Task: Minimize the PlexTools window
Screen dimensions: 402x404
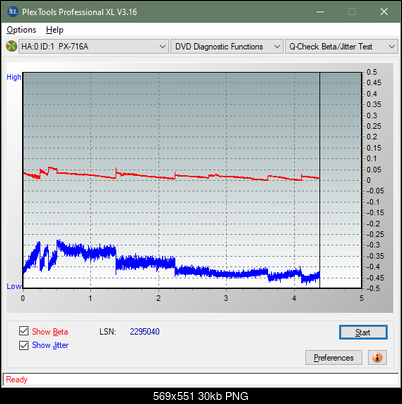Action: click(x=320, y=12)
